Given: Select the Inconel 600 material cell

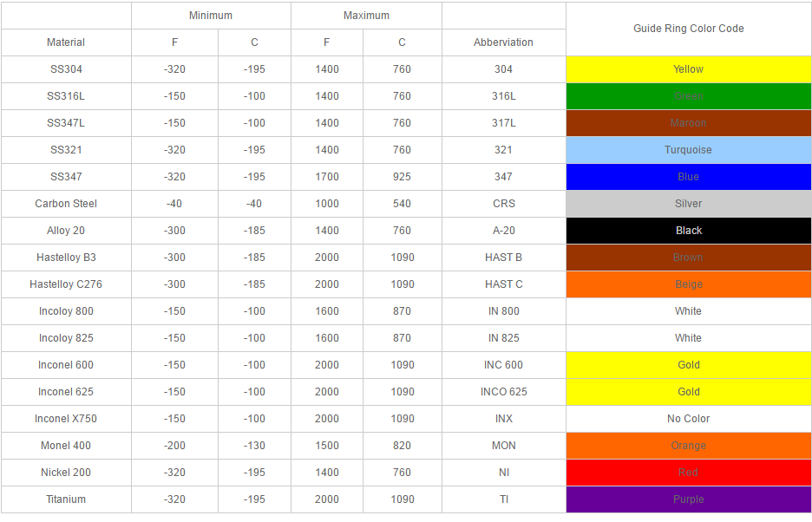Looking at the screenshot, I should 66,365.
